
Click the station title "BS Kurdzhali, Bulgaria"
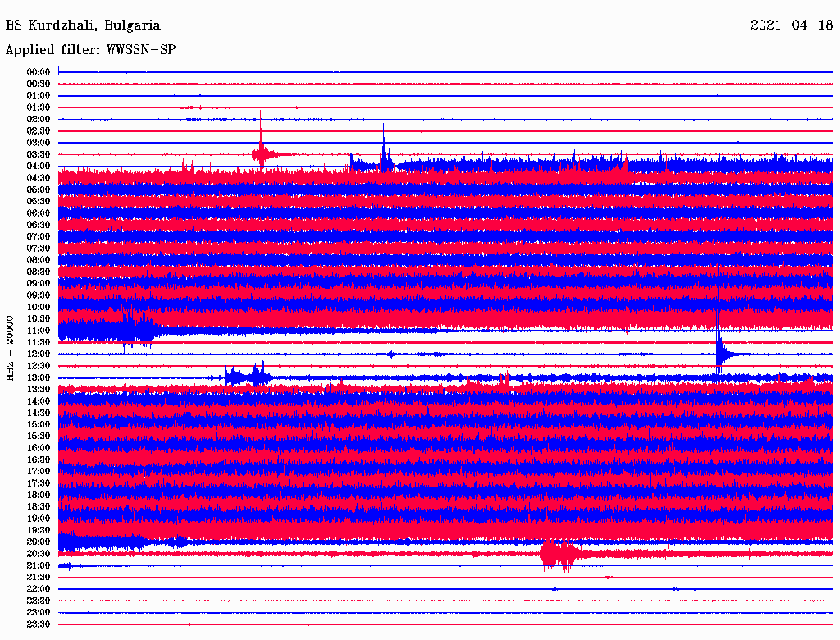point(83,25)
